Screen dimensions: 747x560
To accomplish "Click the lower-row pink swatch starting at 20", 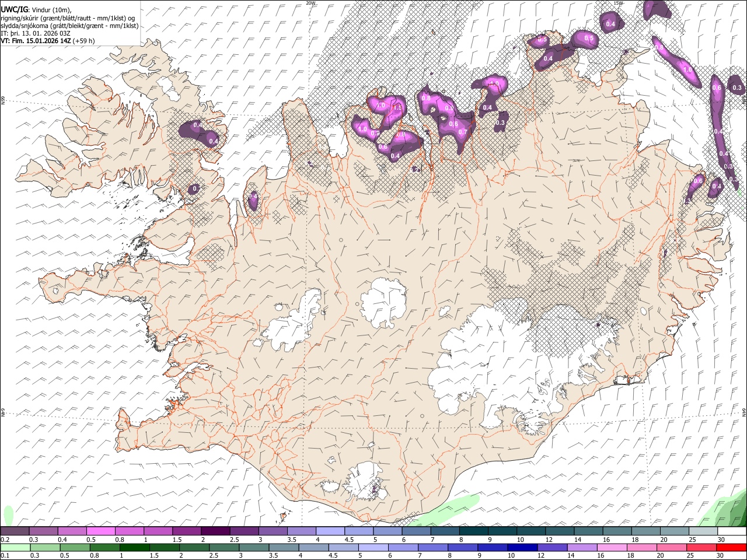I will (x=672, y=547).
